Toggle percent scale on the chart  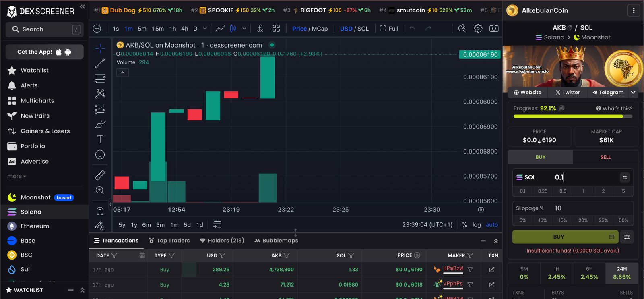(464, 225)
